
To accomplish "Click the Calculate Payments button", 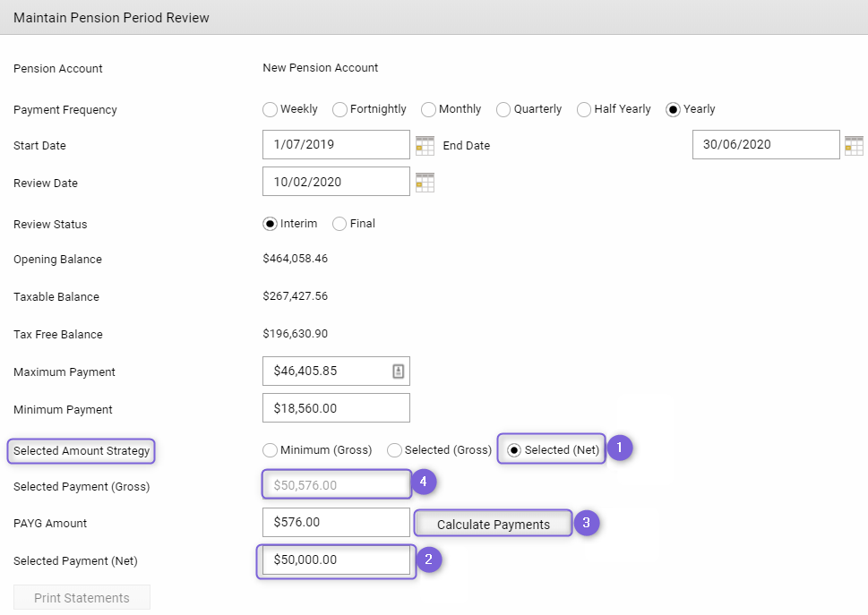I will tap(494, 524).
